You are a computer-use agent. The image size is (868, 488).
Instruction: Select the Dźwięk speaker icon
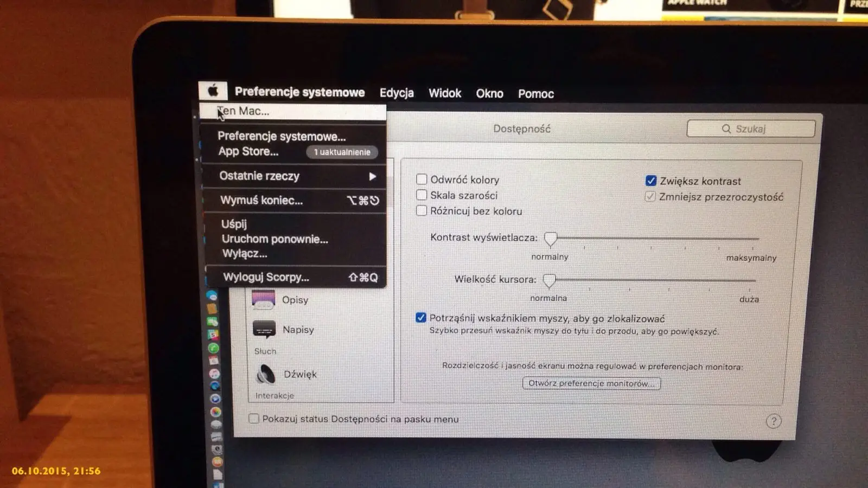tap(265, 374)
